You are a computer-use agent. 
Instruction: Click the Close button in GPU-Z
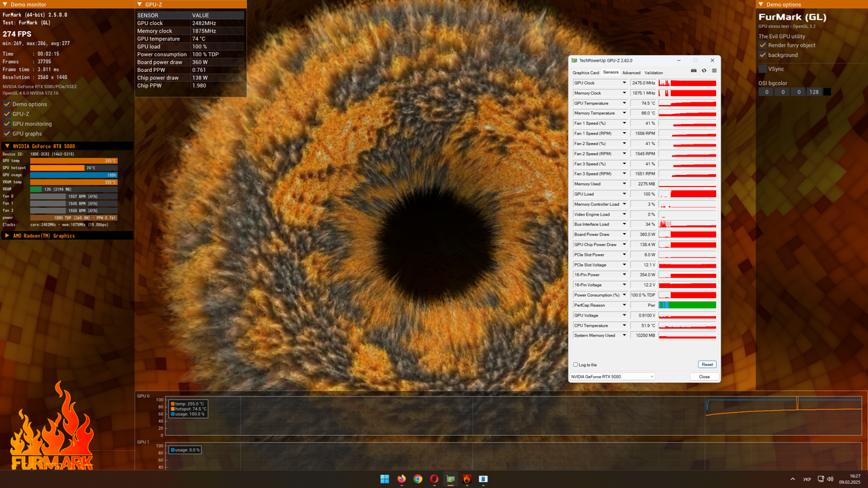pos(705,377)
